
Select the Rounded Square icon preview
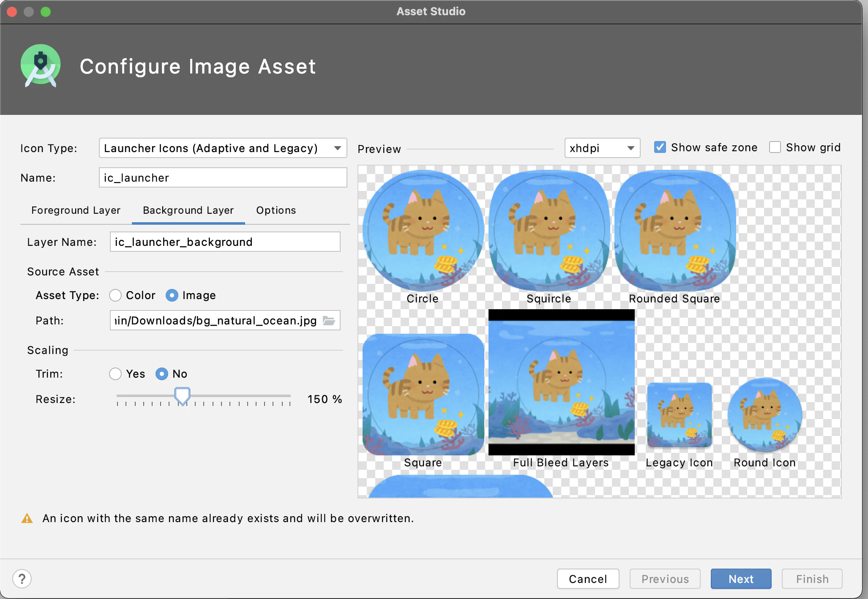[675, 231]
